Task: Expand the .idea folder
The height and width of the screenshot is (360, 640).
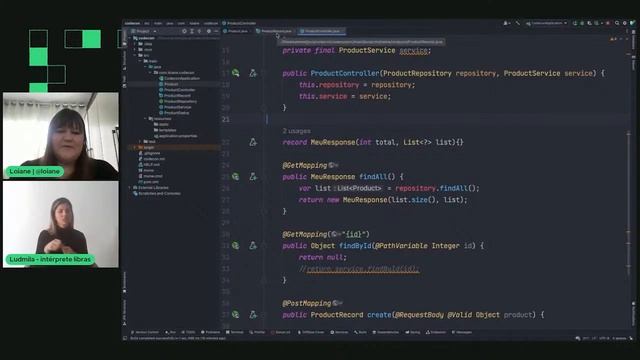Action: pyautogui.click(x=135, y=44)
